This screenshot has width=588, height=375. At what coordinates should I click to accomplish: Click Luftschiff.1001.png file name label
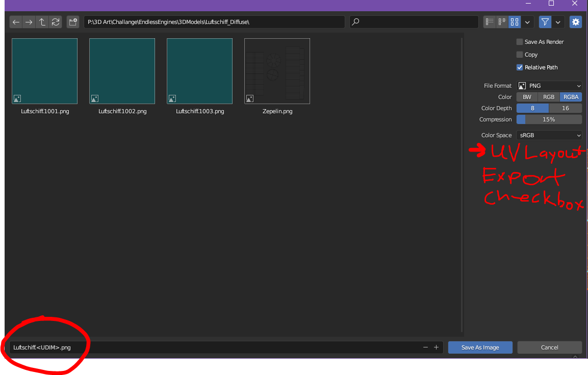tap(45, 111)
